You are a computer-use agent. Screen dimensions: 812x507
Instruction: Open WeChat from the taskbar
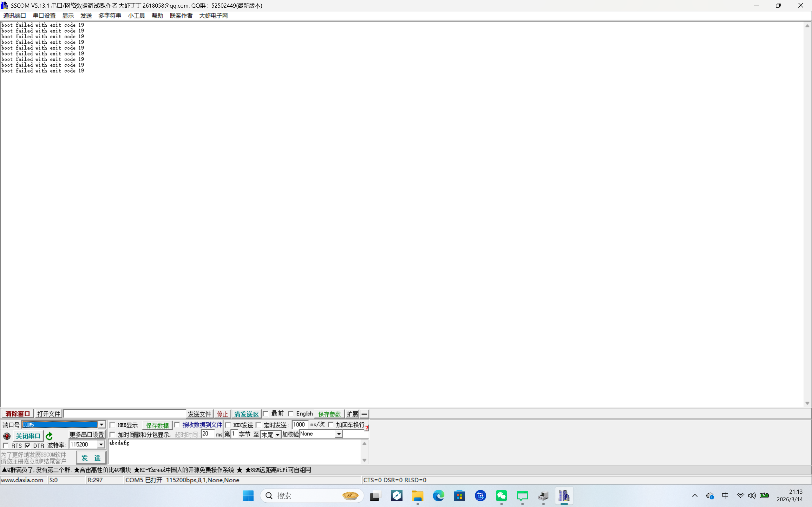[x=501, y=496]
